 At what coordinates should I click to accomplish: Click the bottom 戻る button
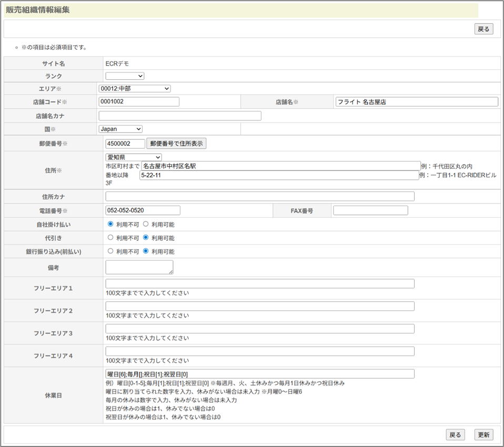point(455,435)
